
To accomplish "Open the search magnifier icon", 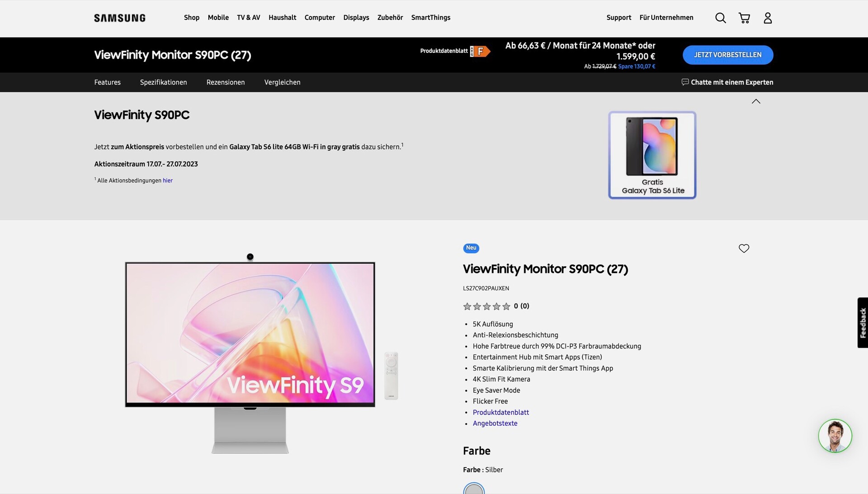I will tap(721, 18).
